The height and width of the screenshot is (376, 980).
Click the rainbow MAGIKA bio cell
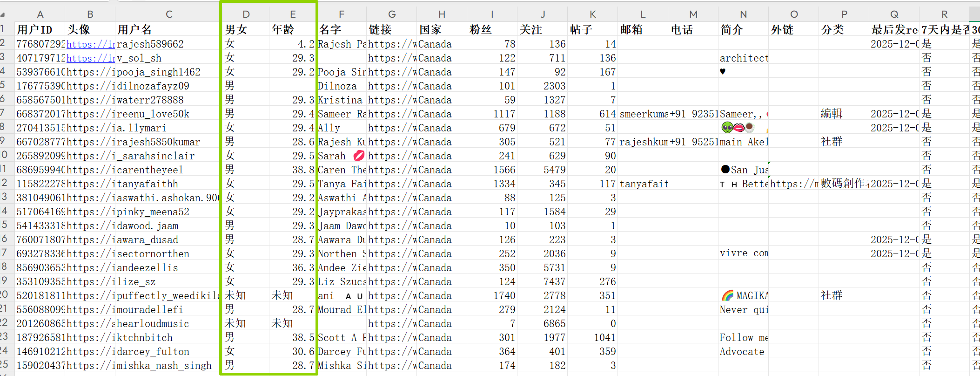tap(744, 296)
